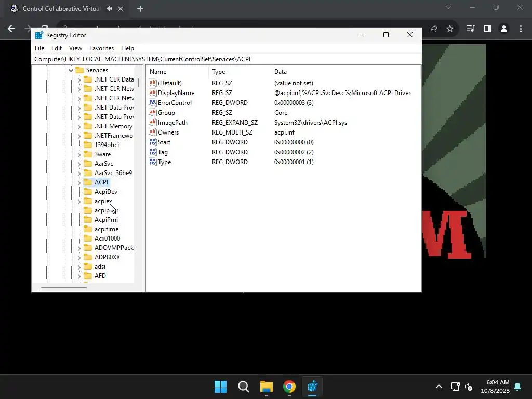
Task: Click the Type DWORD value icon
Action: point(153,162)
